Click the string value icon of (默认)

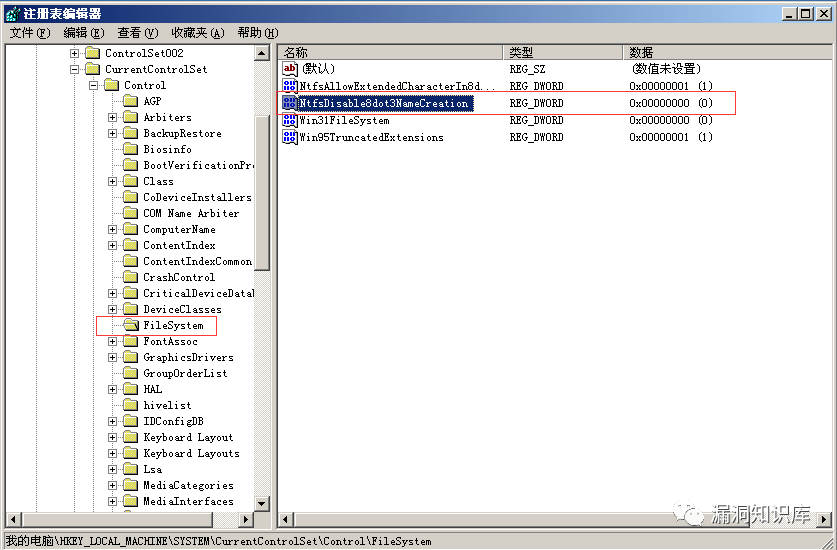click(x=290, y=68)
